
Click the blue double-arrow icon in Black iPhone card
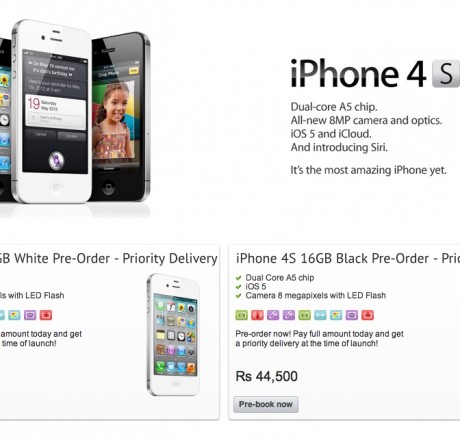(x=320, y=315)
